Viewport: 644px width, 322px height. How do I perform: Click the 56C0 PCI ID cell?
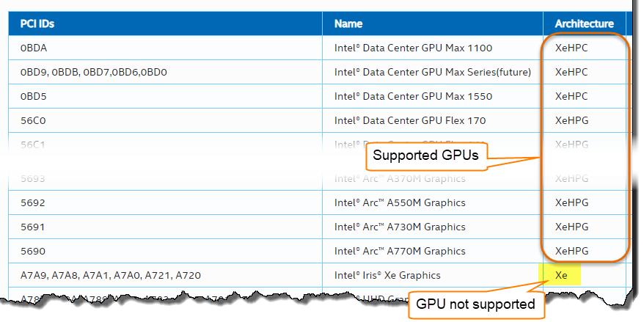click(34, 120)
